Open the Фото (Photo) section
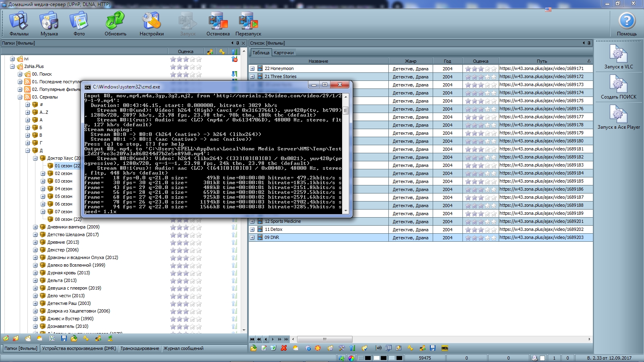The width and height of the screenshot is (644, 362). [x=79, y=24]
